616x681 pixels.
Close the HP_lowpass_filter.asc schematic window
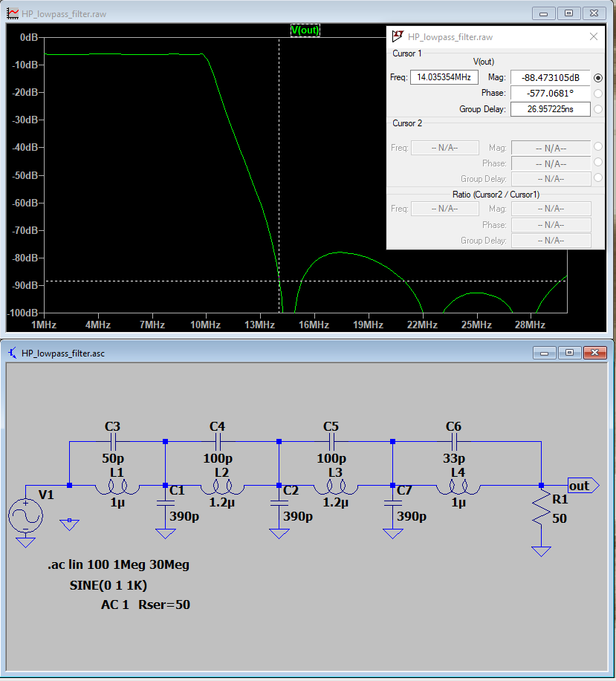click(594, 353)
